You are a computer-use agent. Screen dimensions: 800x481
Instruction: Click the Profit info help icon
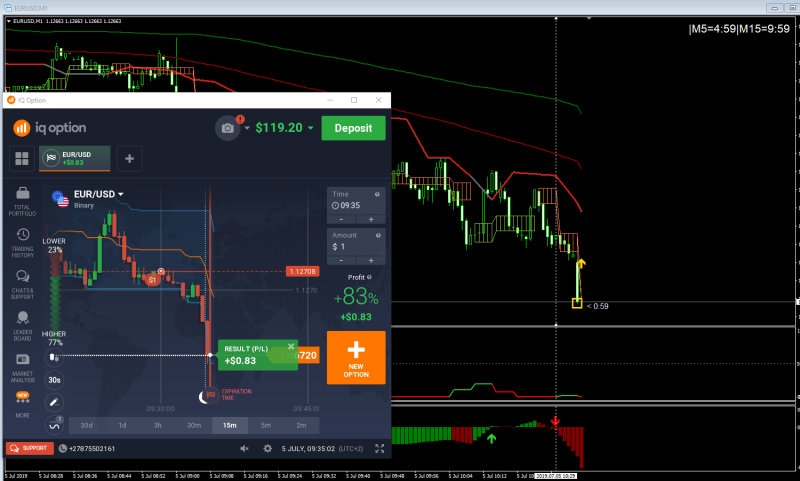click(x=369, y=277)
